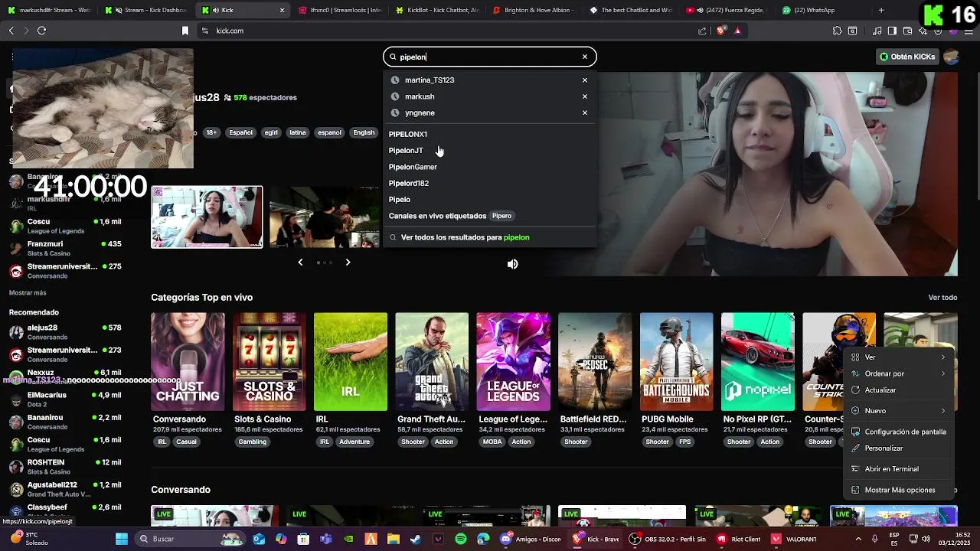Open the Brave Wallet icon

click(x=907, y=31)
